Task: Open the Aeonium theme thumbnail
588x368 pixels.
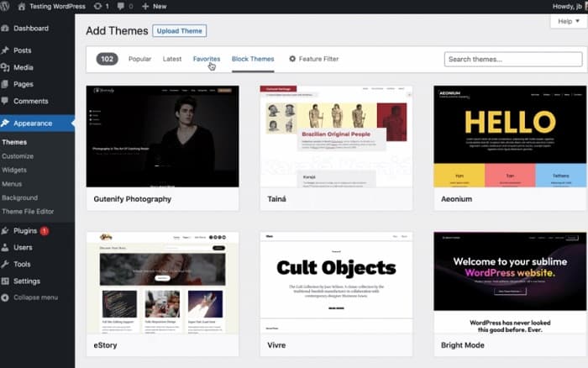Action: (510, 136)
